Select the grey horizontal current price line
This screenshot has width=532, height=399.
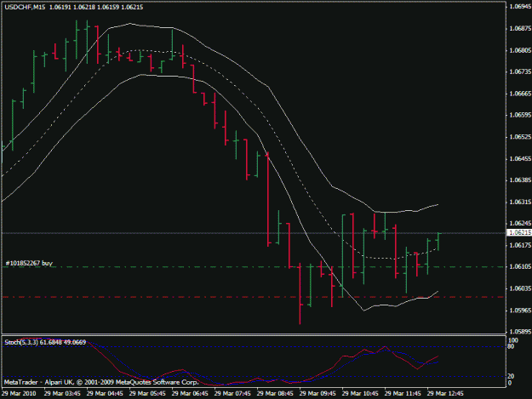(253, 233)
